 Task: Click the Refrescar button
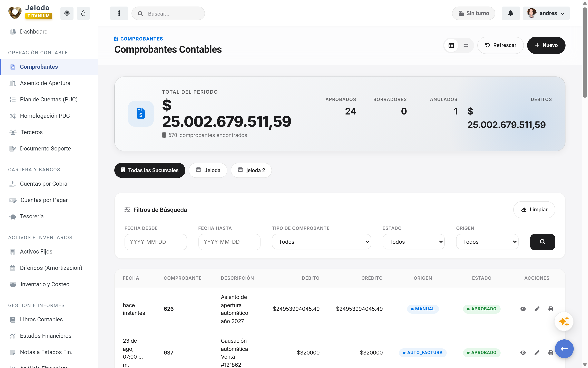(500, 45)
